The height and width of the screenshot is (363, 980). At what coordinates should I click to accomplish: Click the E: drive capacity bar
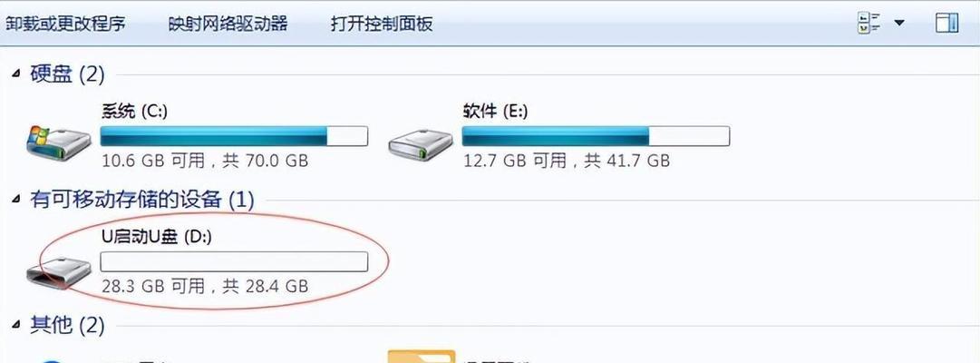596,136
